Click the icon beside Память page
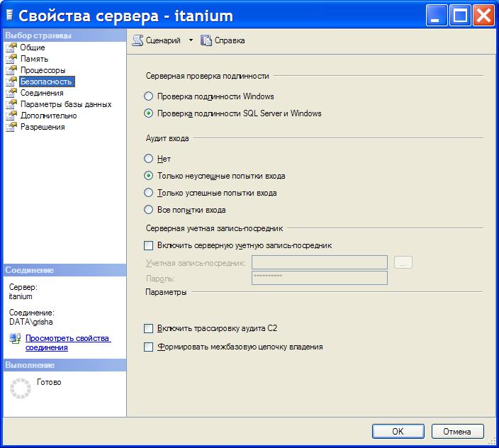 click(x=11, y=59)
